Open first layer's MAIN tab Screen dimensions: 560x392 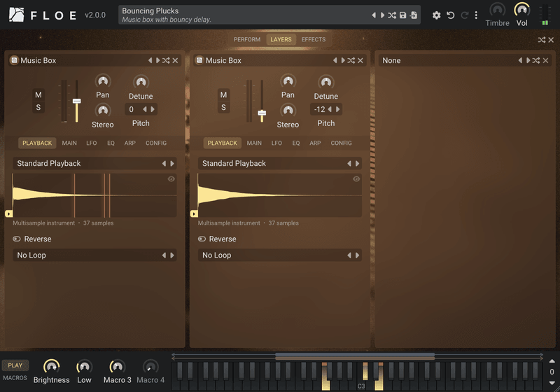pyautogui.click(x=69, y=143)
